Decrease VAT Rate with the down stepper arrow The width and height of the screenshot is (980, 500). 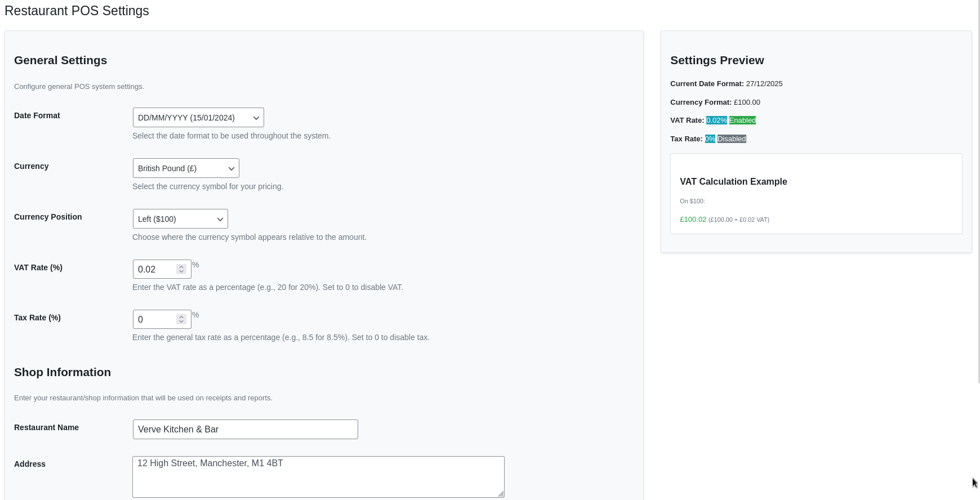point(181,272)
